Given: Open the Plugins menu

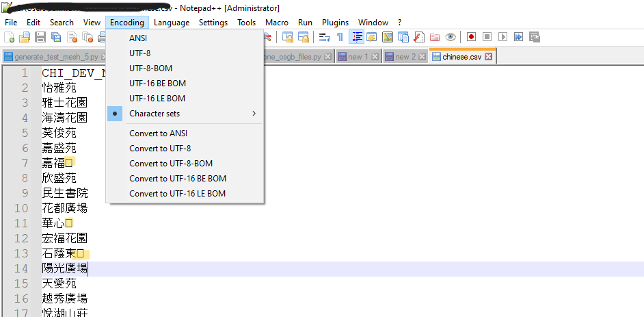Looking at the screenshot, I should (335, 22).
